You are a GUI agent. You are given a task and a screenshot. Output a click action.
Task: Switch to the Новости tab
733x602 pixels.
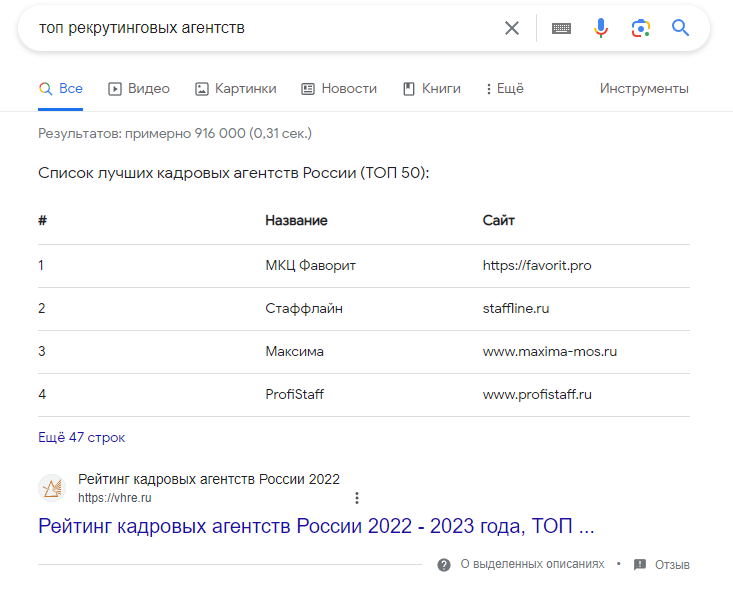coord(339,89)
